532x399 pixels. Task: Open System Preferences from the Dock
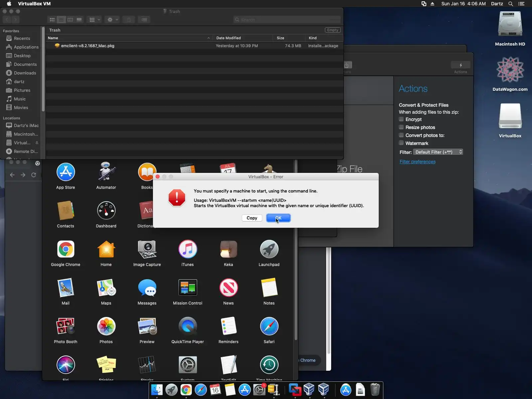259,390
